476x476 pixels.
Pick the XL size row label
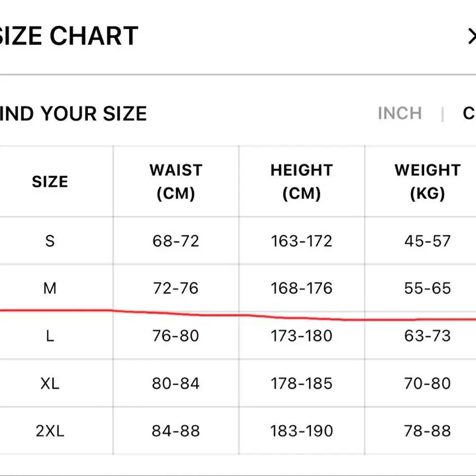[50, 383]
